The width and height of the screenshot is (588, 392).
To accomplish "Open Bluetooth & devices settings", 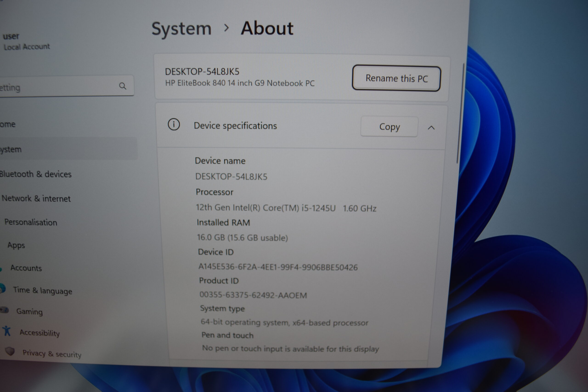I will point(36,174).
